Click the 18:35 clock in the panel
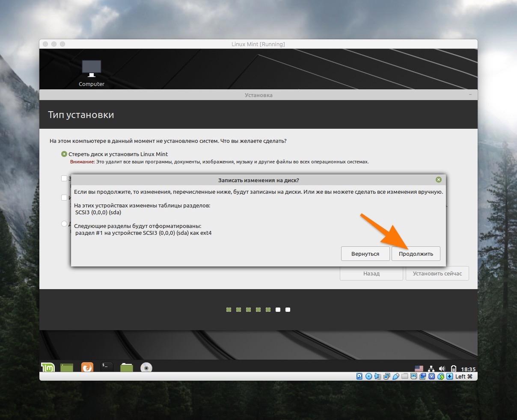 [x=468, y=369]
